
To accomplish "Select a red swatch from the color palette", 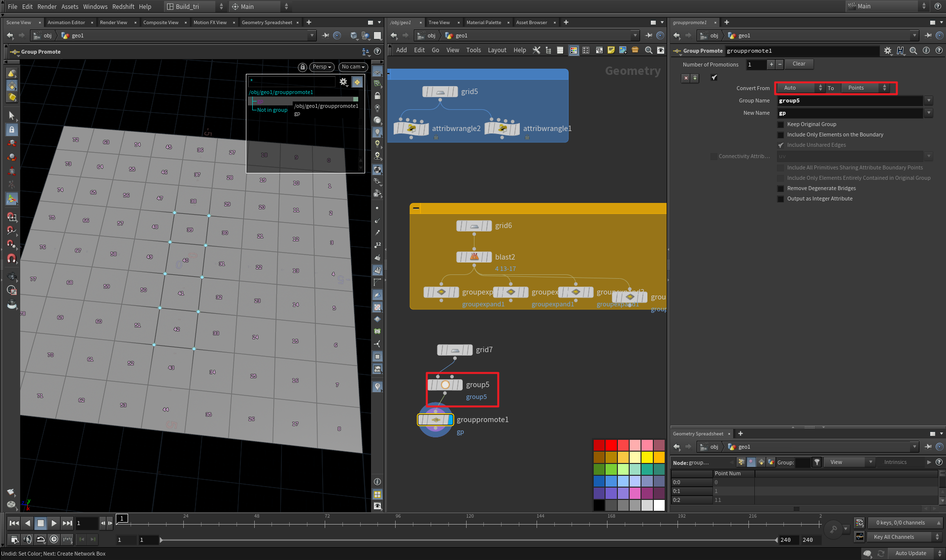I will coord(611,445).
